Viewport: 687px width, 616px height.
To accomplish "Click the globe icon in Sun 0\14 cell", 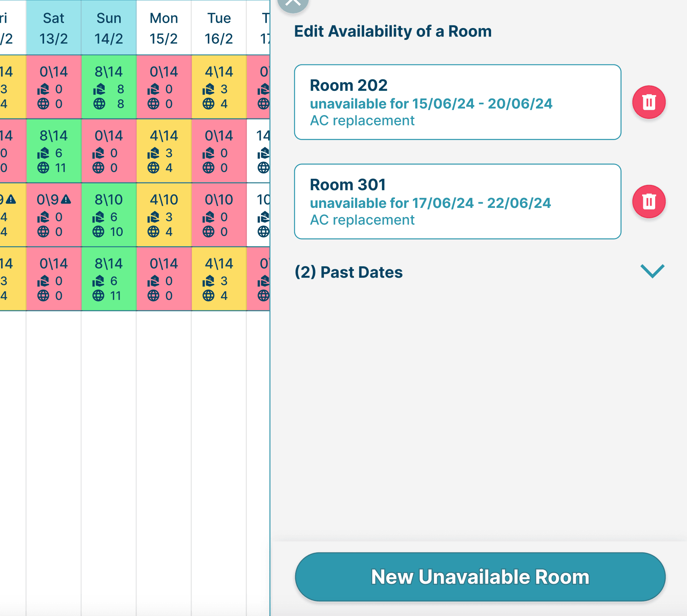I will pos(98,168).
